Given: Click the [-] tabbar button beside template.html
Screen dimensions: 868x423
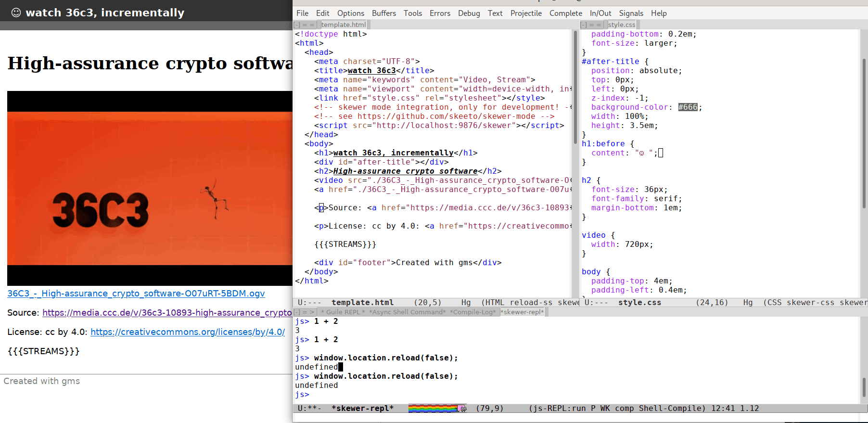Looking at the screenshot, I should (297, 25).
